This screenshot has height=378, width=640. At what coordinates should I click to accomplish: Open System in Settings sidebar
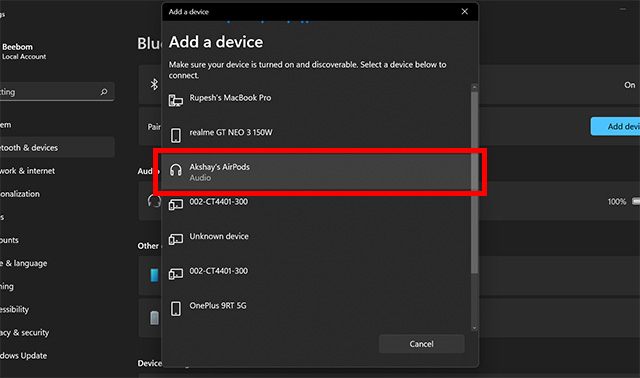pyautogui.click(x=57, y=125)
